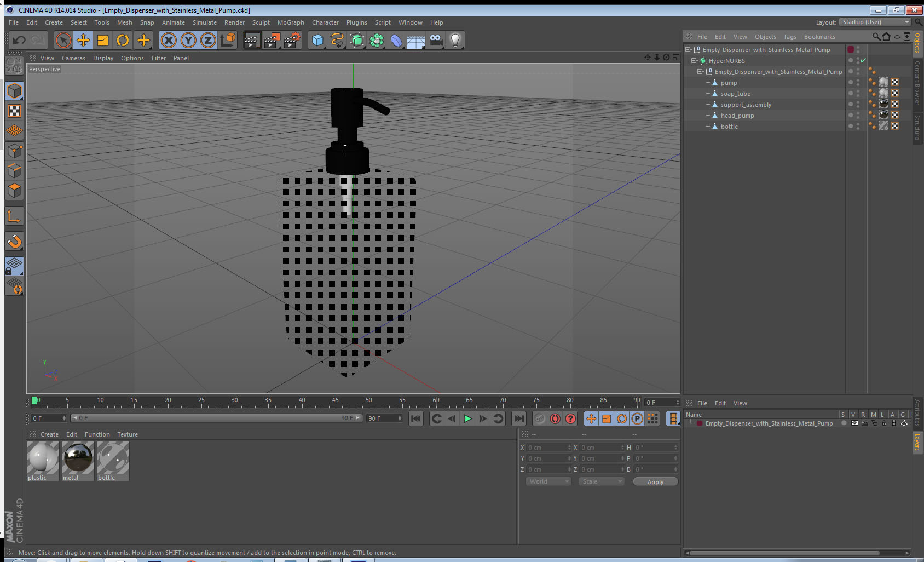Open the MoGraph menu

[x=291, y=22]
